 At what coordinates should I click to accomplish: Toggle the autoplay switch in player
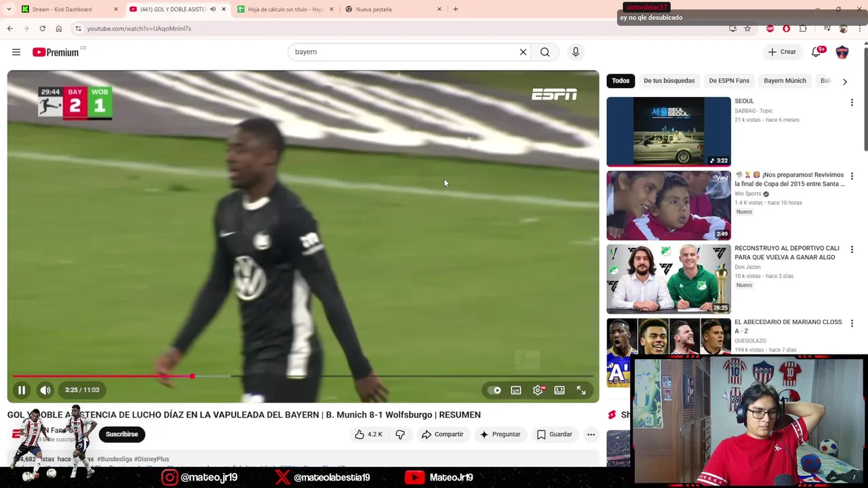pyautogui.click(x=494, y=390)
